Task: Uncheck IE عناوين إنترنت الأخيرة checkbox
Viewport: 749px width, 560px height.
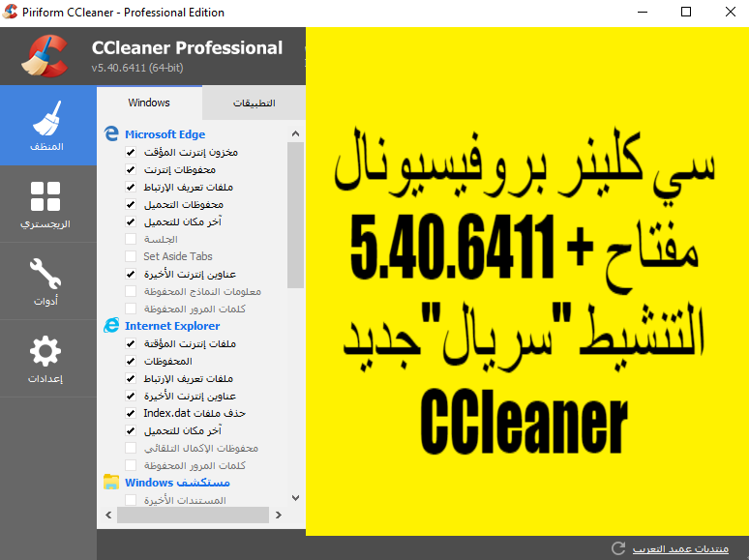Action: [x=131, y=396]
